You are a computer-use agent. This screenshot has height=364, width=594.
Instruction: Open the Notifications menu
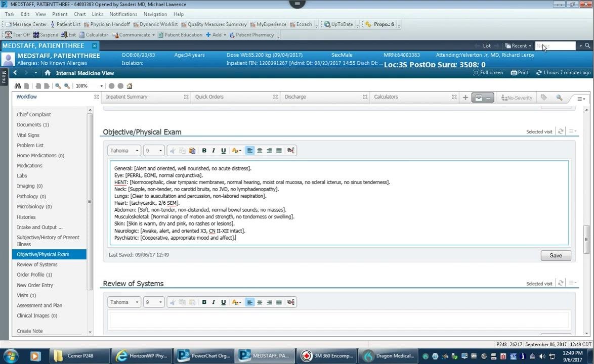(123, 14)
